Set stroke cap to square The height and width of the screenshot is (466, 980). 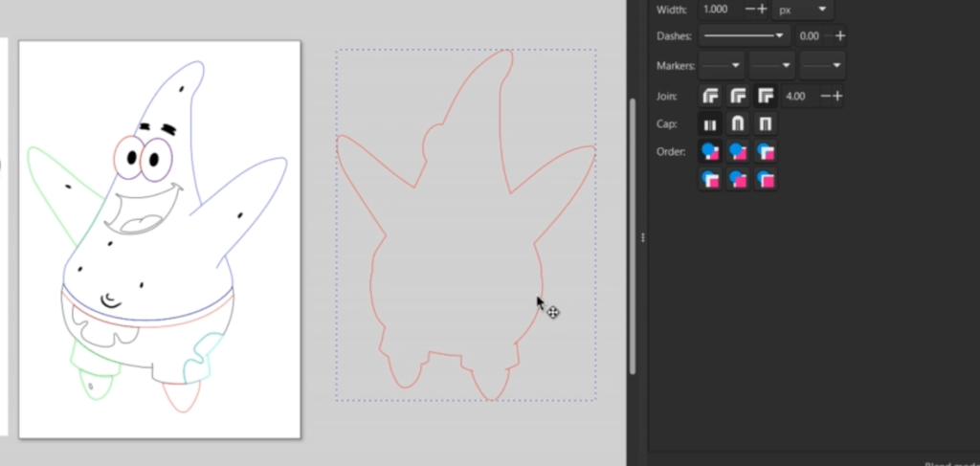pyautogui.click(x=766, y=123)
